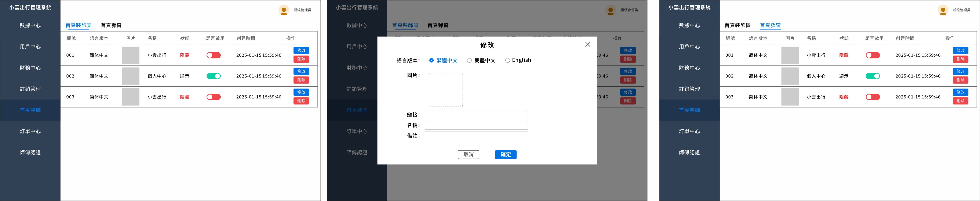Close the 修改 dialog with the X icon
The height and width of the screenshot is (201, 980).
coord(587,44)
